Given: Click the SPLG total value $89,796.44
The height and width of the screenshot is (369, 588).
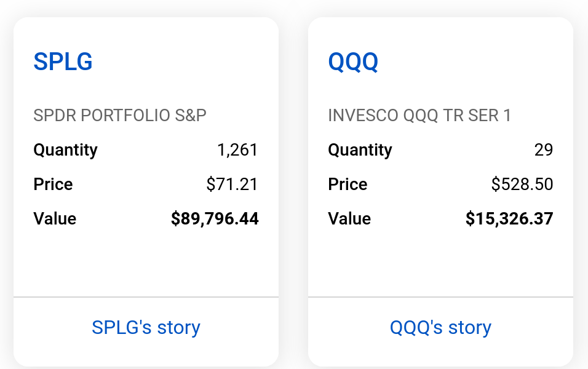Looking at the screenshot, I should (x=215, y=219).
